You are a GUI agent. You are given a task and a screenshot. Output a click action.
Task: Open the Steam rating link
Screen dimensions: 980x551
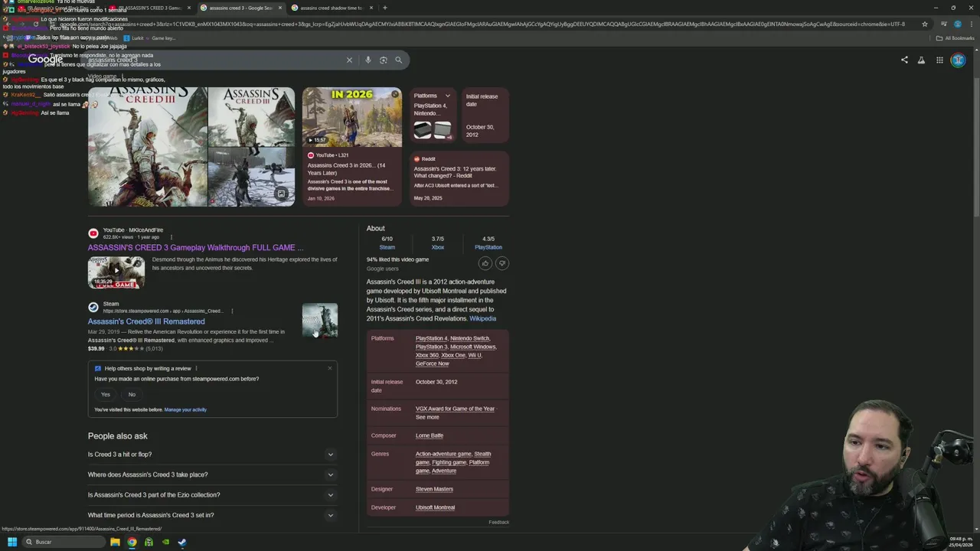point(387,247)
